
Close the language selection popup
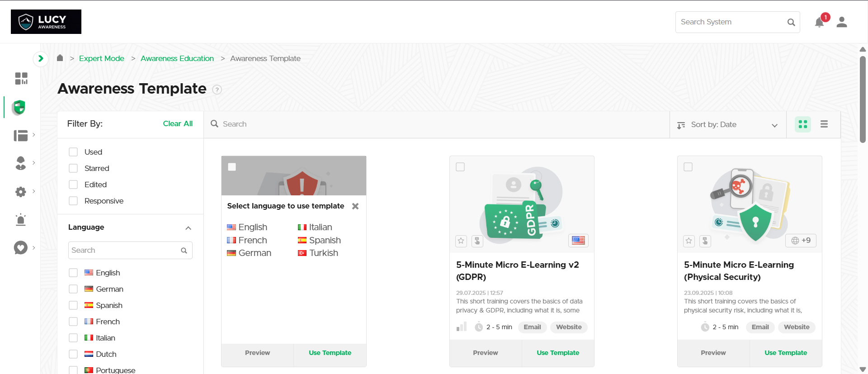355,206
